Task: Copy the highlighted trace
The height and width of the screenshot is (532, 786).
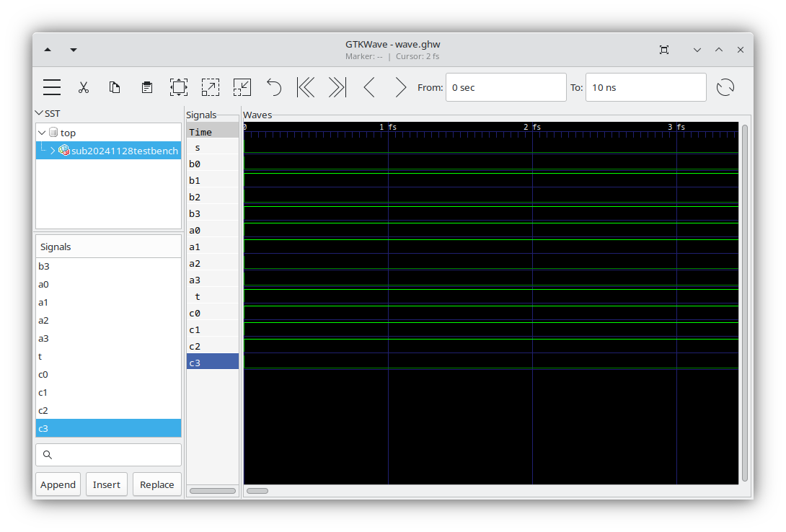Action: (x=115, y=87)
